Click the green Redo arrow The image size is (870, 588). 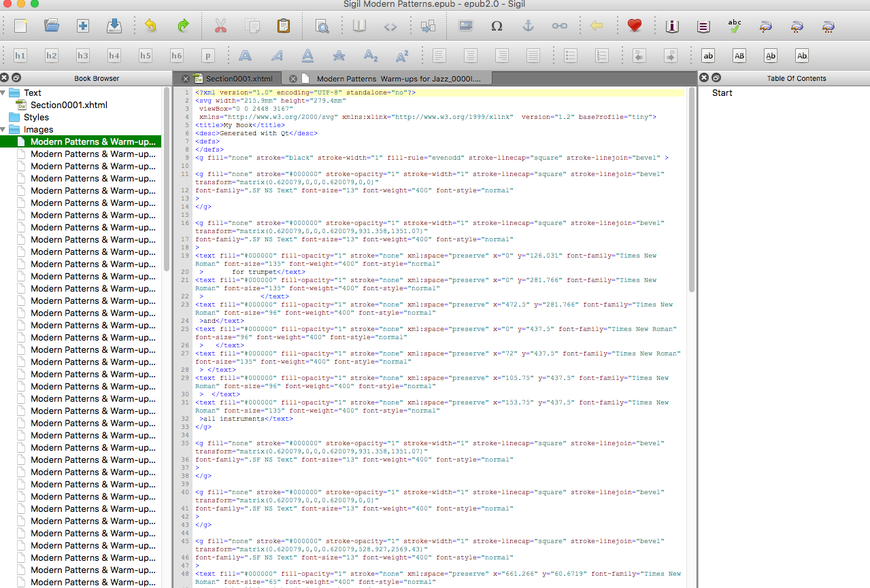[183, 26]
